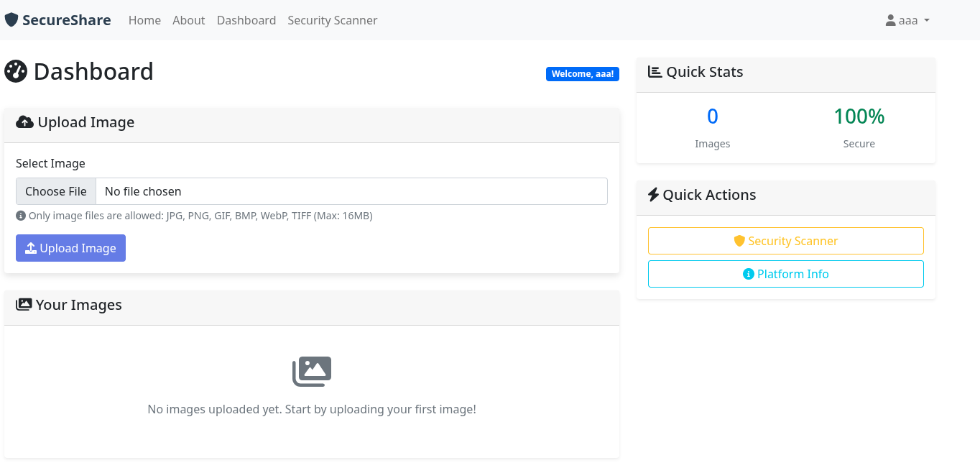Screen dimensions: 980x468
Task: Click the images icon beside Your Images heading
Action: [x=24, y=305]
